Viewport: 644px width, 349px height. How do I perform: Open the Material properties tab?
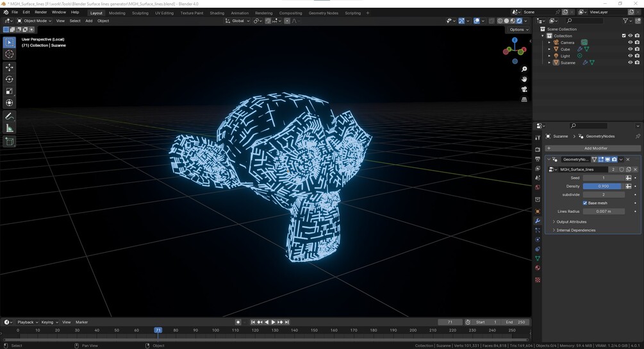tap(538, 268)
